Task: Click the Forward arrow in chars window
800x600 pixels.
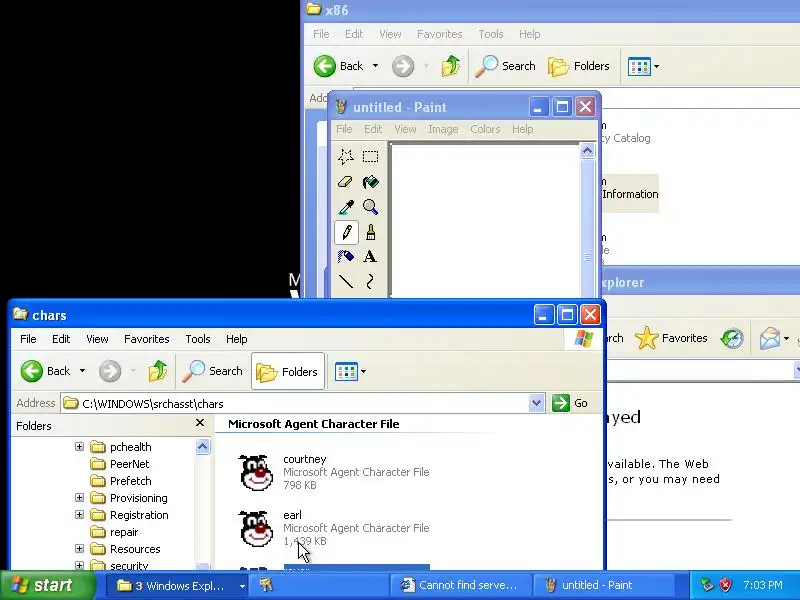Action: [x=110, y=371]
